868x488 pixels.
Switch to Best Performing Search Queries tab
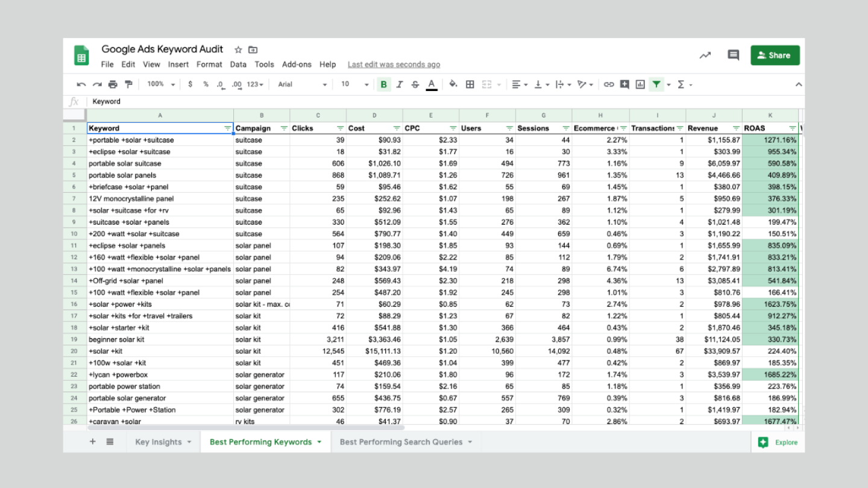(406, 442)
